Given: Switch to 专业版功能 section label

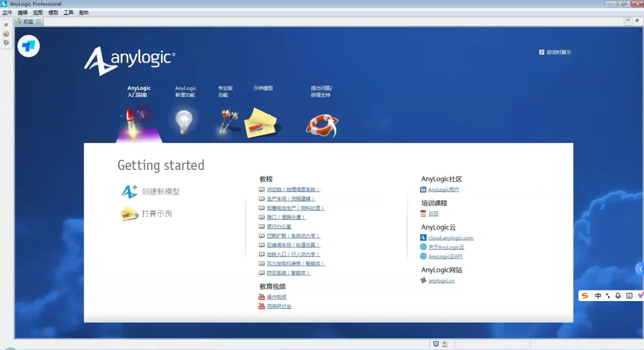Looking at the screenshot, I should point(225,92).
